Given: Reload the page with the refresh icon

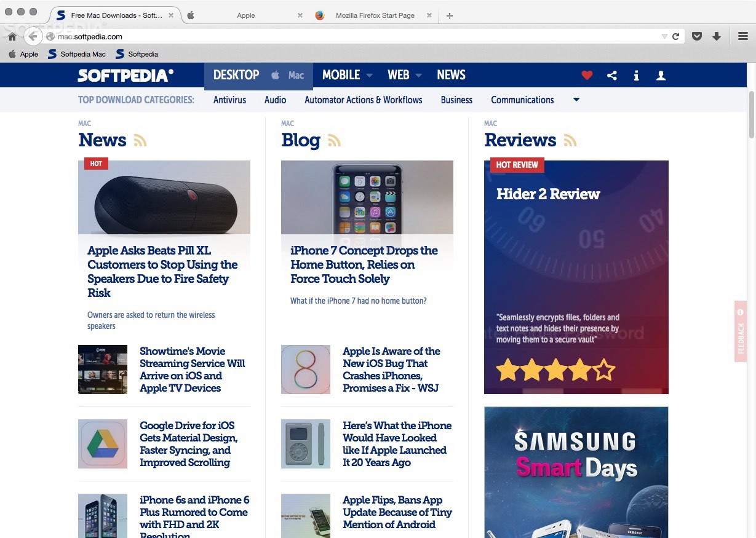Looking at the screenshot, I should (675, 37).
